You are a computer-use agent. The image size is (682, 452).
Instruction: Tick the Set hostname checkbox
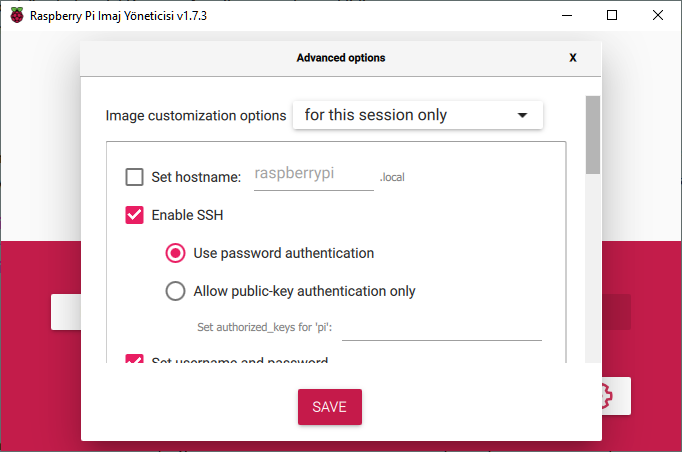[x=135, y=177]
